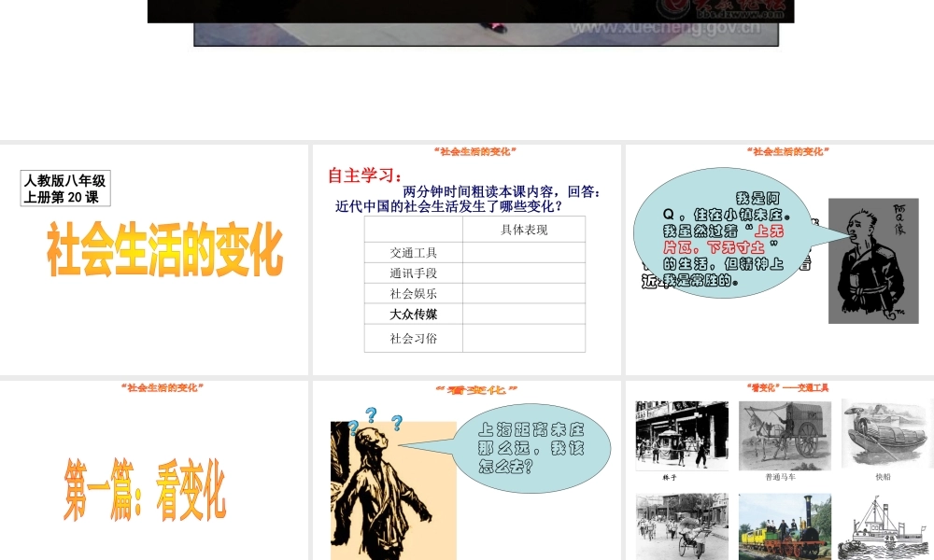Click the 大众传媒 table row
Screen dimensions: 934x560
tap(474, 314)
